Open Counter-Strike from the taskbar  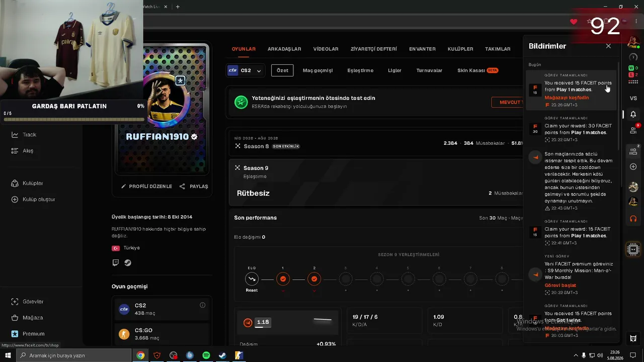point(238,355)
